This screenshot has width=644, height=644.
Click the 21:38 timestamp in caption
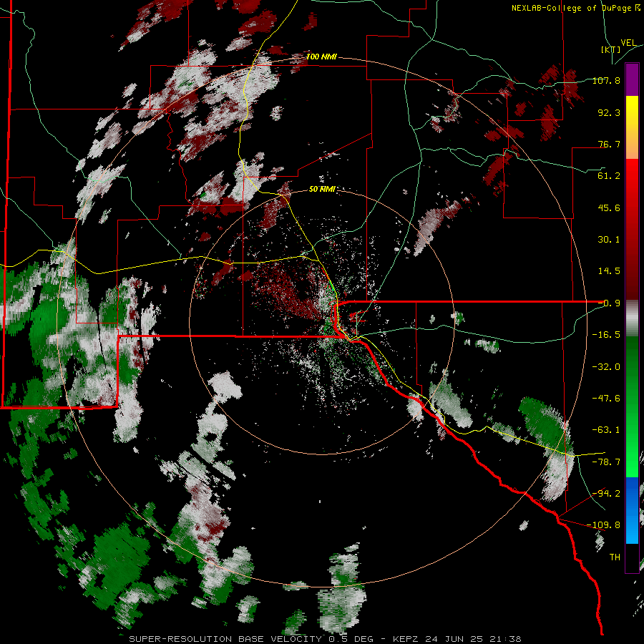point(505,639)
